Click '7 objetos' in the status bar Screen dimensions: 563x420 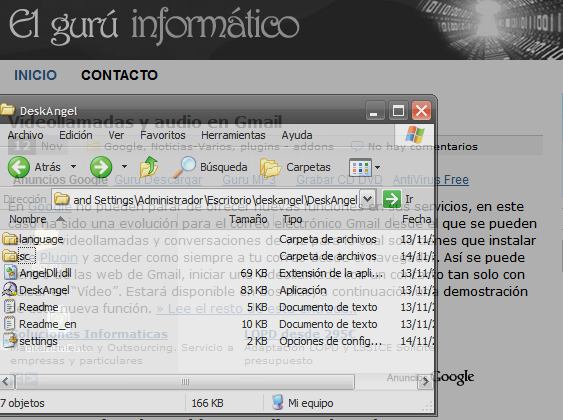[x=22, y=403]
